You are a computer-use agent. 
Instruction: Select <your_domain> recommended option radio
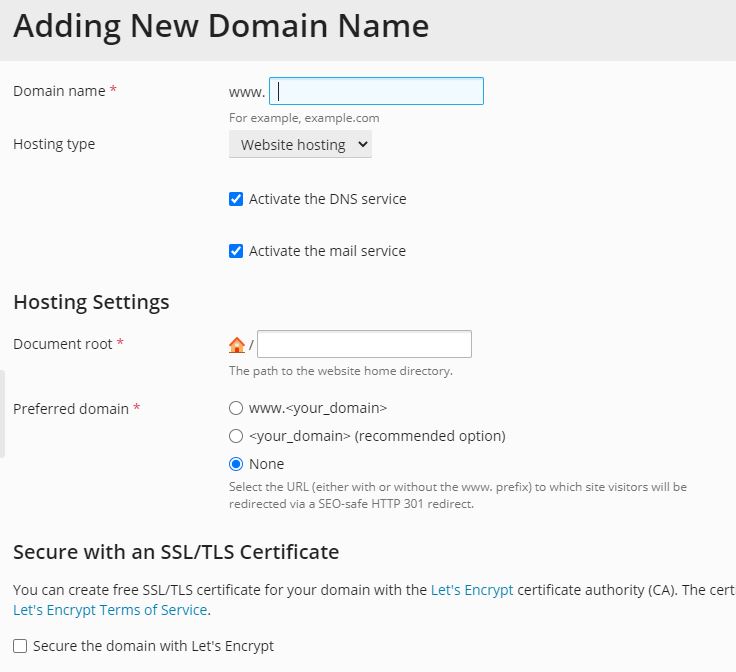click(236, 436)
